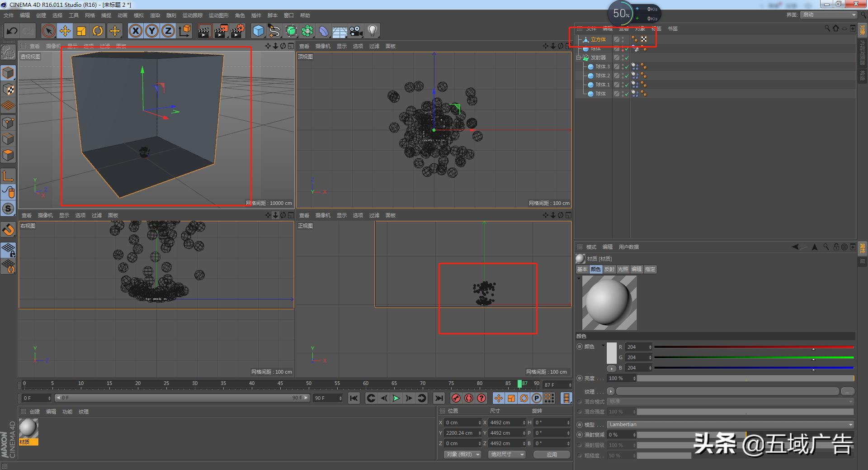Toggle the green checkmark for 发射器

click(627, 58)
